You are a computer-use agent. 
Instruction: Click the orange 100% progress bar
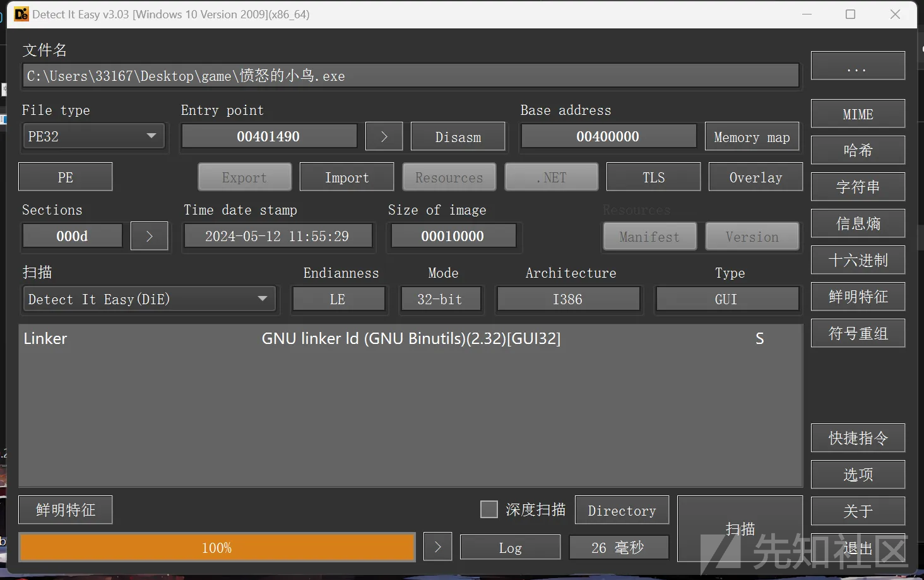click(217, 547)
